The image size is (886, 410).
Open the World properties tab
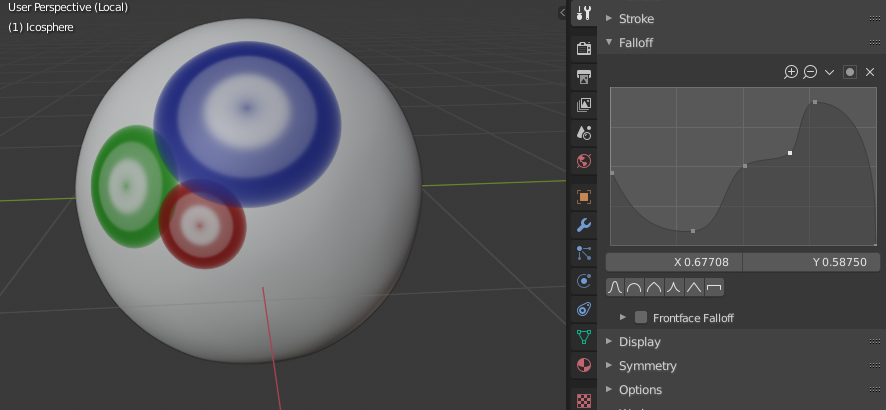click(584, 160)
